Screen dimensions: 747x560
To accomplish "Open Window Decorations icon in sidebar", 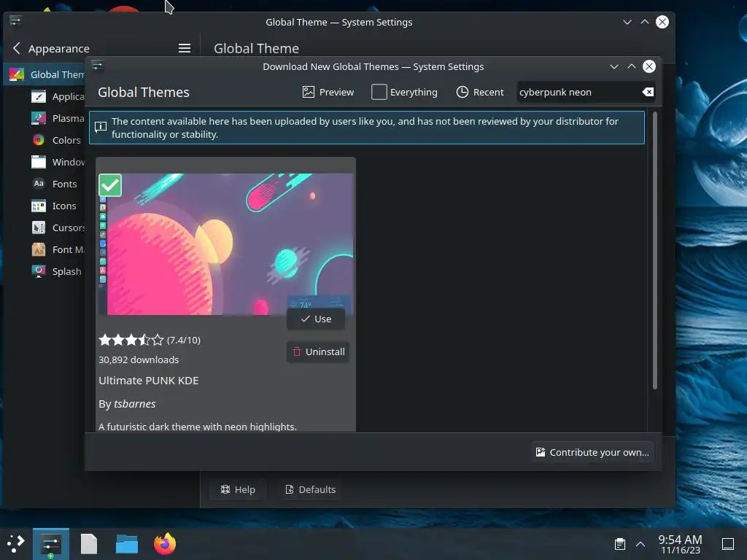I will tap(39, 162).
